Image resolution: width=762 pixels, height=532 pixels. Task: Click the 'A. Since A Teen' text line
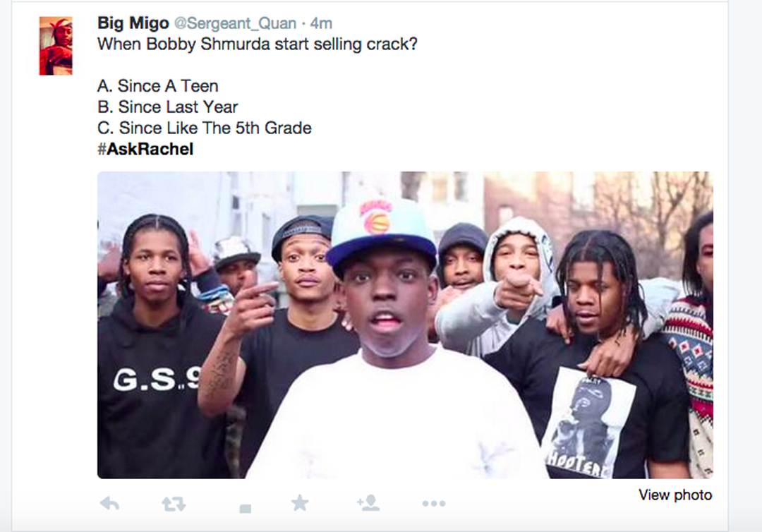click(158, 86)
